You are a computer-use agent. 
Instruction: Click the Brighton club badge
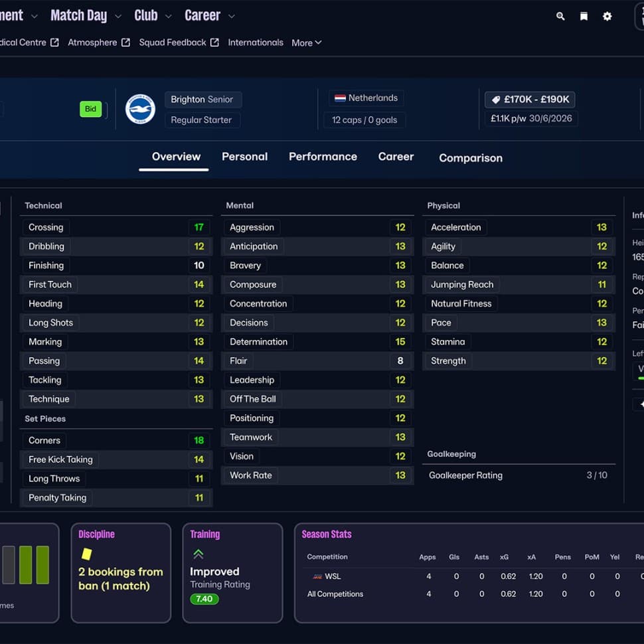pos(140,110)
